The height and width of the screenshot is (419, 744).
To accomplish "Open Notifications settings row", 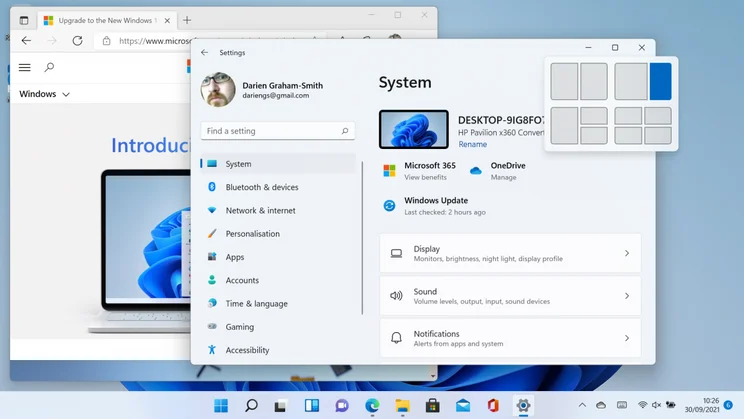I will point(510,338).
